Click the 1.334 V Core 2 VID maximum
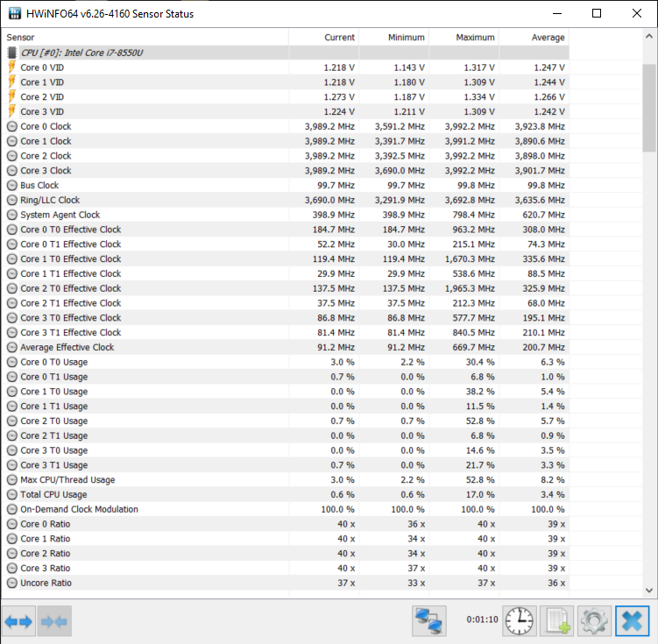The width and height of the screenshot is (658, 644). click(x=479, y=97)
